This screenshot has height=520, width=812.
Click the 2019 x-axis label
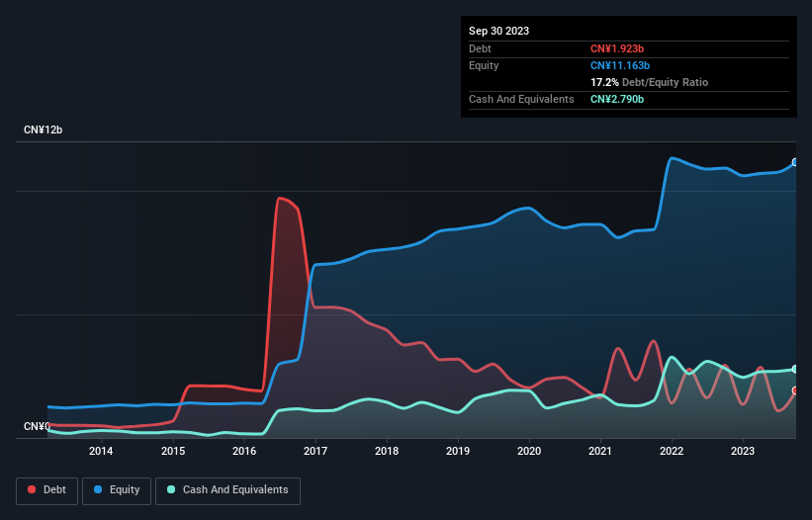tap(458, 451)
